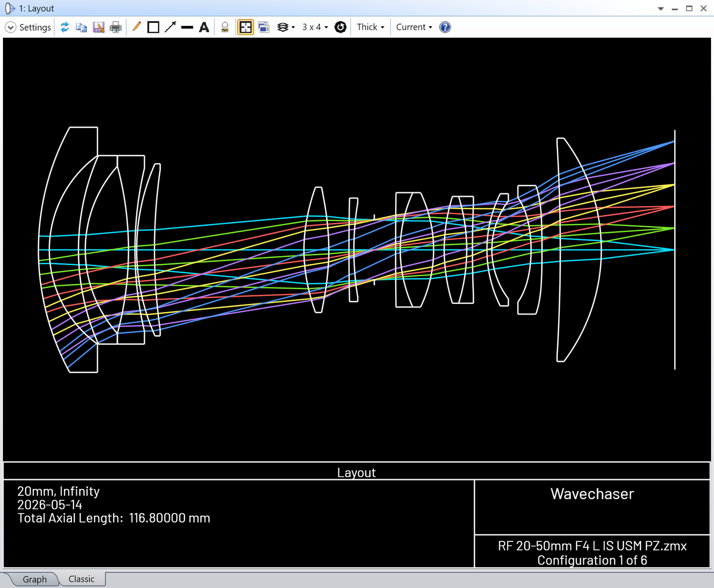The height and width of the screenshot is (588, 714).
Task: Click the print layout icon
Action: point(116,27)
